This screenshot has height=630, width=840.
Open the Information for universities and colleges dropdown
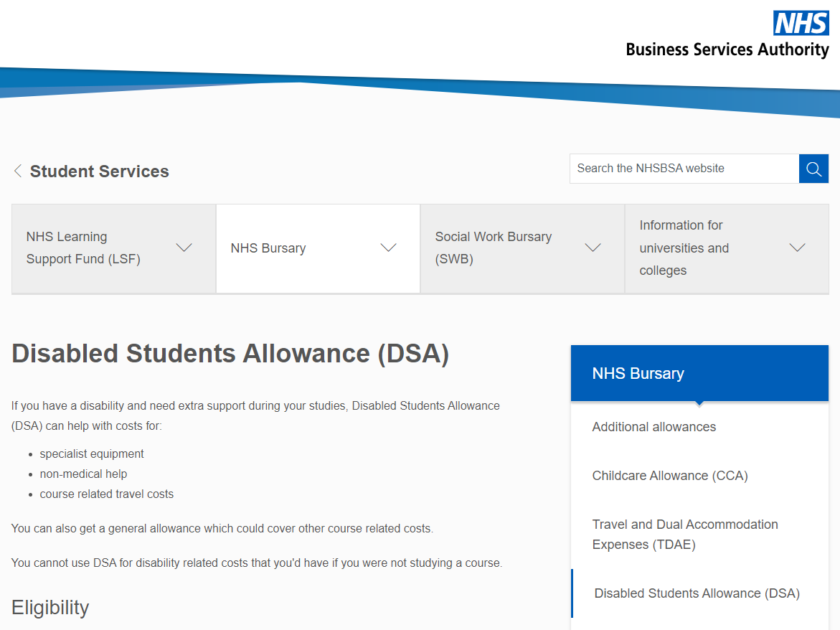797,248
